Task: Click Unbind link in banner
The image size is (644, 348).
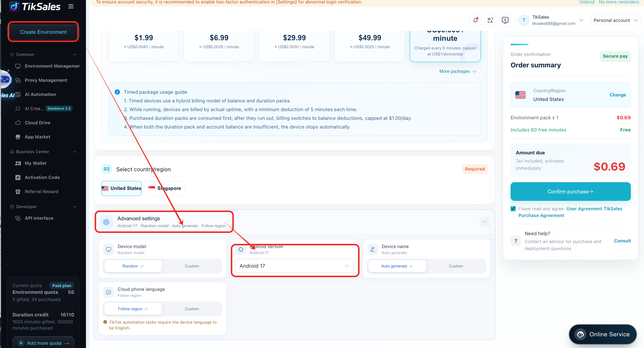Action: pos(587,2)
